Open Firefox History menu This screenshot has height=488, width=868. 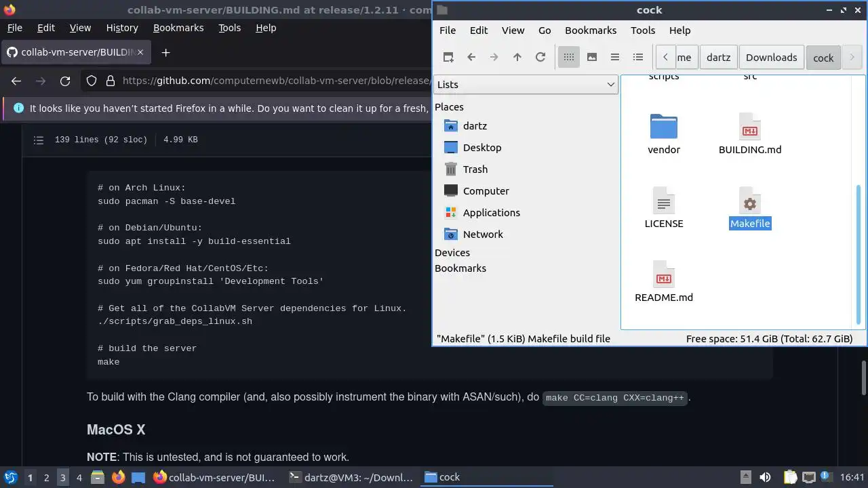click(122, 28)
